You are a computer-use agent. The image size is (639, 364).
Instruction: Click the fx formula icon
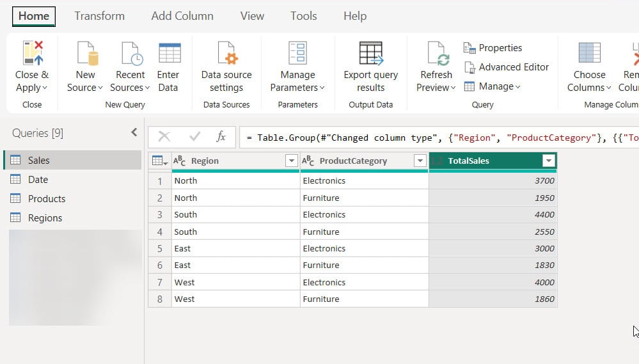(221, 136)
